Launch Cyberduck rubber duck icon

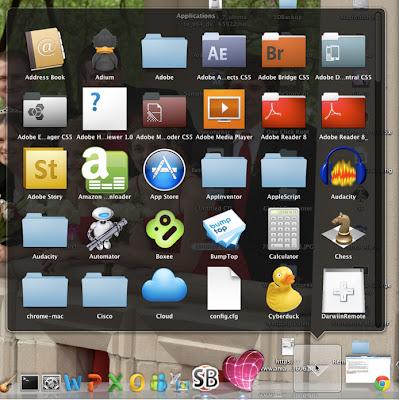pos(284,289)
